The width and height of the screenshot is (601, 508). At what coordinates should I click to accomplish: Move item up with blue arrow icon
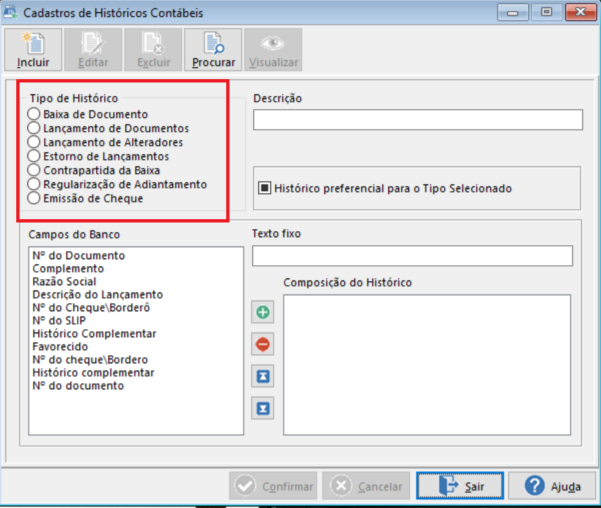coord(263,376)
